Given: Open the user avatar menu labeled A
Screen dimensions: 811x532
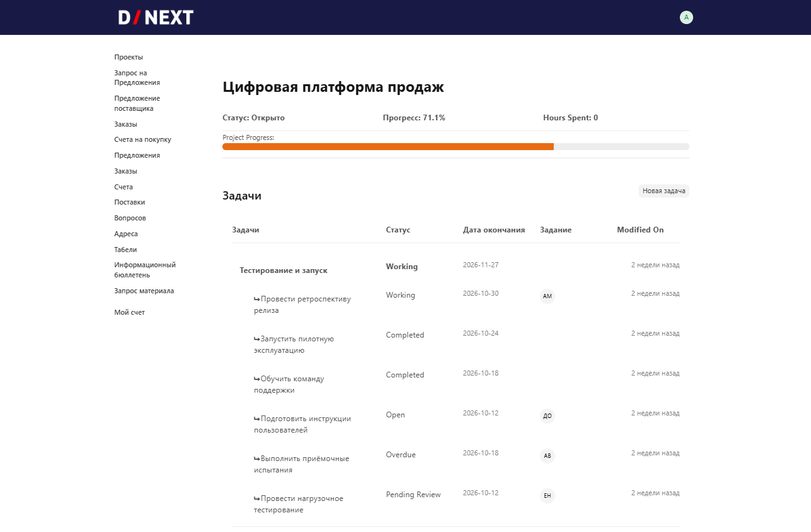Looking at the screenshot, I should tap(686, 18).
